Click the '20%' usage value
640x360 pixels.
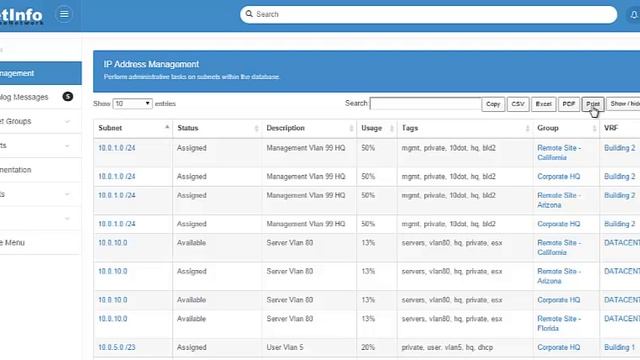[368, 347]
